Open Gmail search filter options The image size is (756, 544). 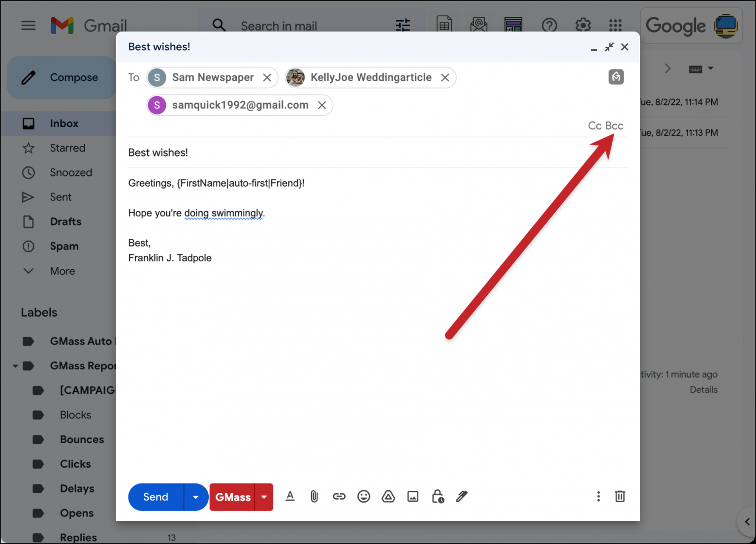click(x=403, y=25)
